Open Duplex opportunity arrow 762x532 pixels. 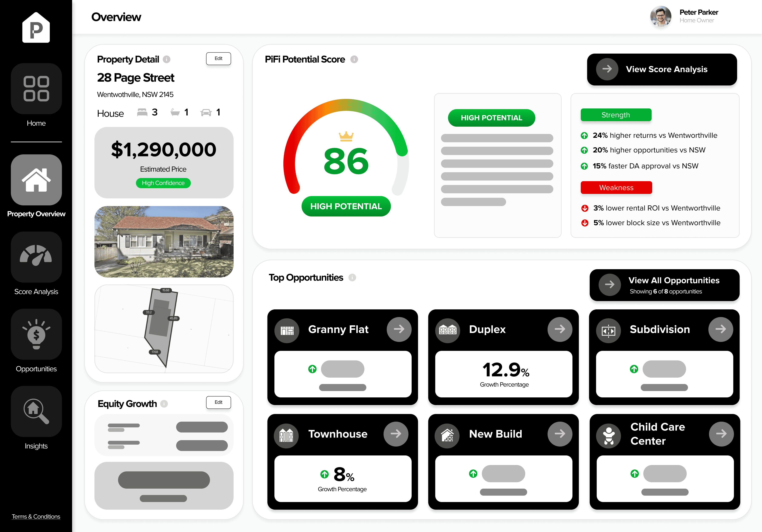(x=559, y=329)
